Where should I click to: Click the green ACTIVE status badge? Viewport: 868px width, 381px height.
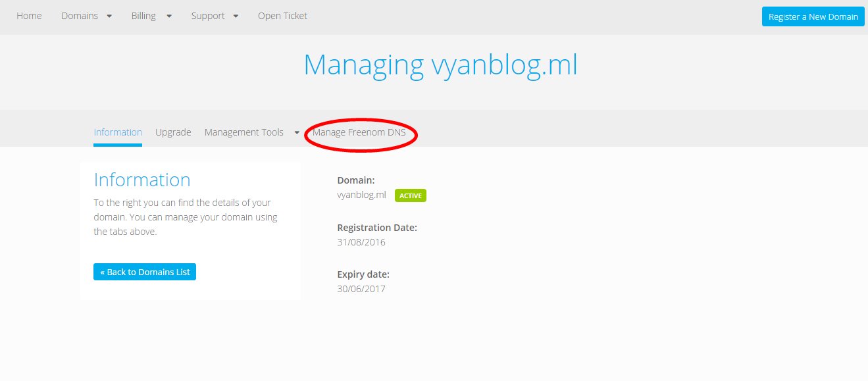(x=411, y=195)
